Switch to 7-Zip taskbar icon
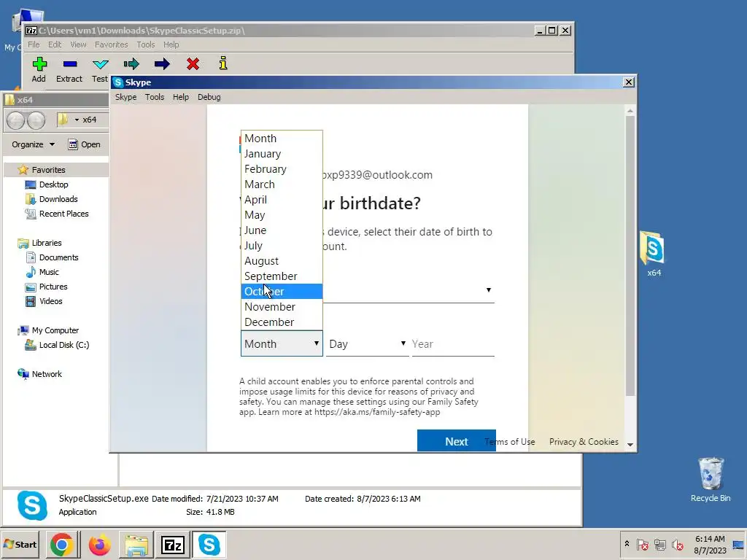 (x=172, y=544)
